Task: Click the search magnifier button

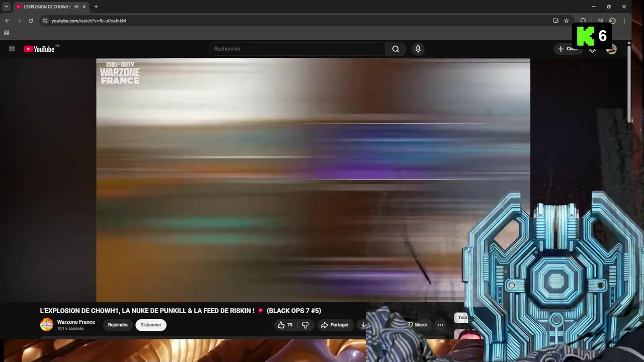Action: coord(395,49)
